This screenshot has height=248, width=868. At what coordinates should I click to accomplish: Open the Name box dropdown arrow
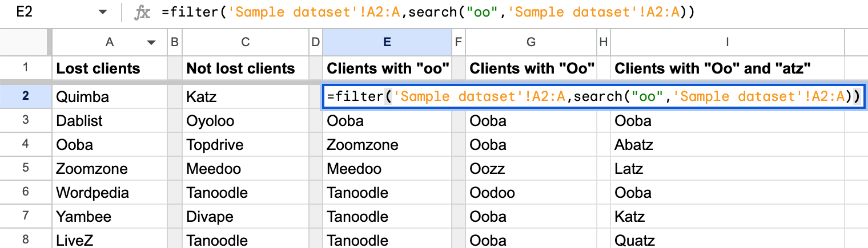pos(103,13)
